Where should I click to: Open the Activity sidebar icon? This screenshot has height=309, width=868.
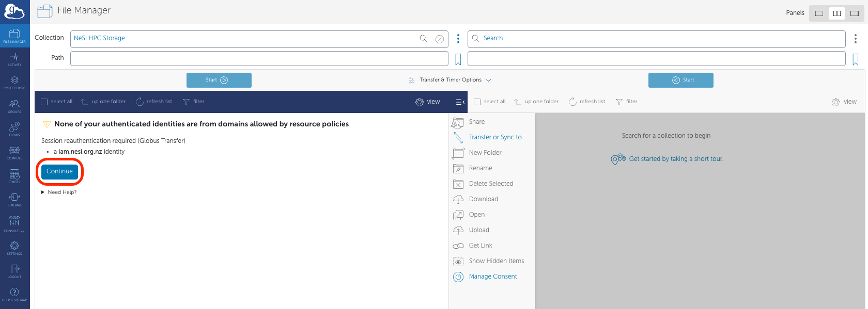[x=14, y=59]
